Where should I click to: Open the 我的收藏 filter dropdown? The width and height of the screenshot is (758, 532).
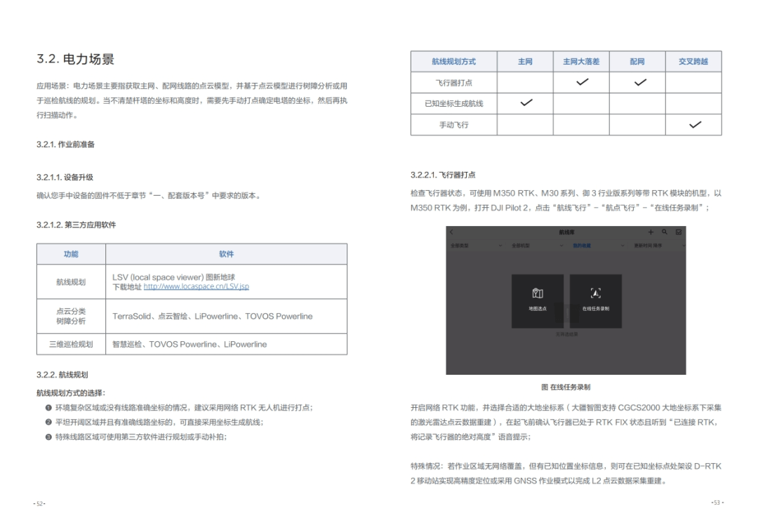(x=599, y=246)
